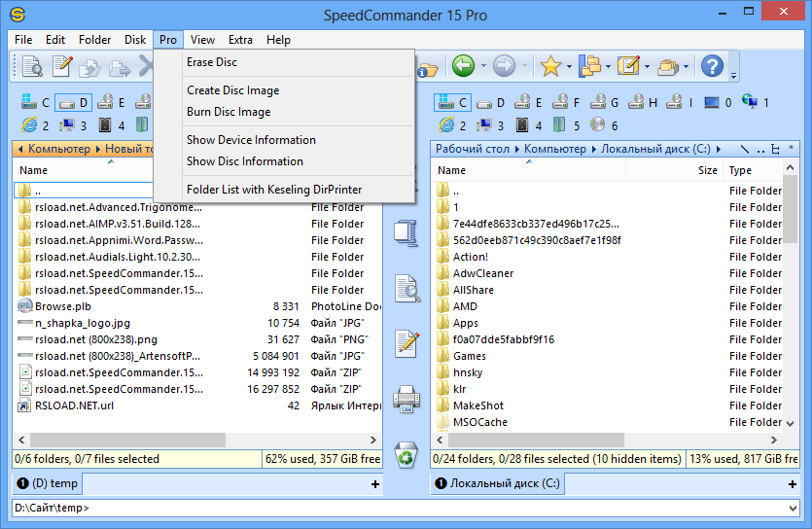Add new tab in left panel
This screenshot has height=529, width=812.
click(375, 484)
